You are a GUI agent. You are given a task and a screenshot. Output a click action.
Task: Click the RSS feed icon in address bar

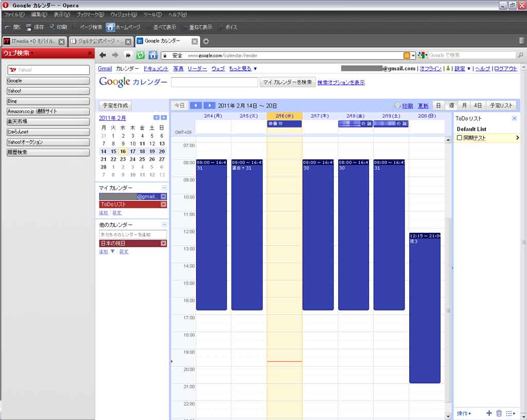407,56
